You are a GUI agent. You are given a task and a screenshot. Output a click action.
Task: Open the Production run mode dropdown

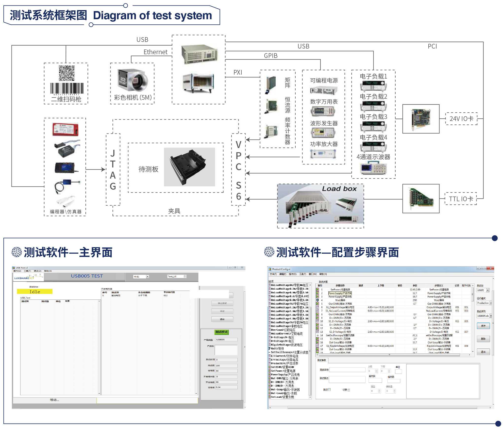click(x=491, y=303)
